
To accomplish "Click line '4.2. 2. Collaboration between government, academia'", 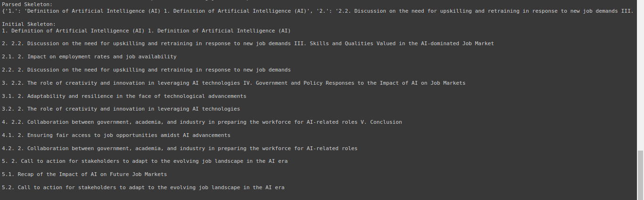I will click(x=180, y=149).
